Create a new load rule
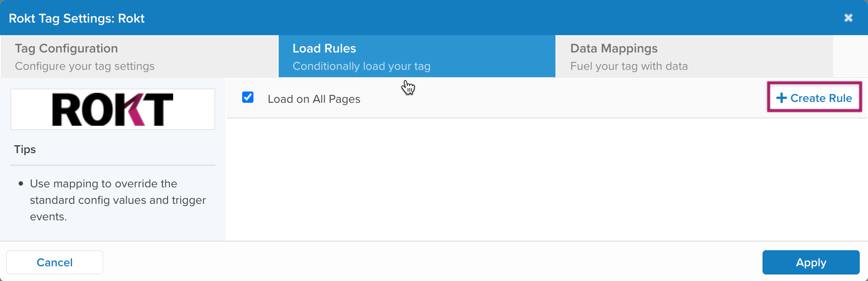This screenshot has width=868, height=281. tap(814, 98)
